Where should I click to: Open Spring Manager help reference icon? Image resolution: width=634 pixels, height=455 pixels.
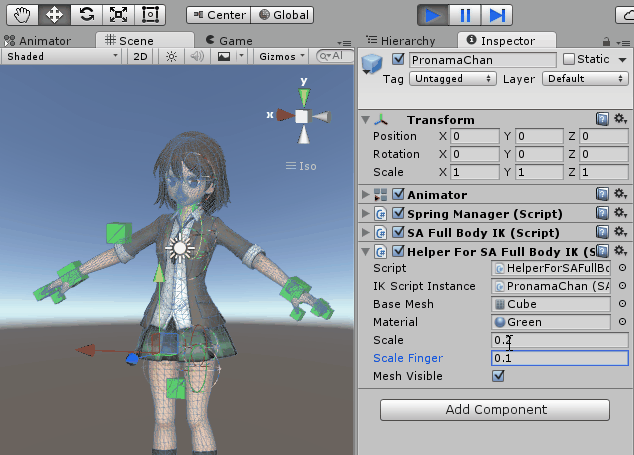tap(602, 213)
